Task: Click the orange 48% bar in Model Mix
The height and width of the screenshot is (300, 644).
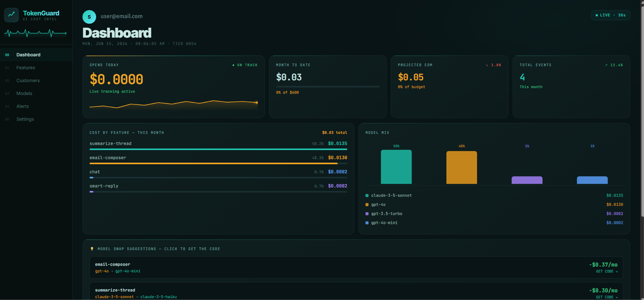Action: (x=462, y=167)
